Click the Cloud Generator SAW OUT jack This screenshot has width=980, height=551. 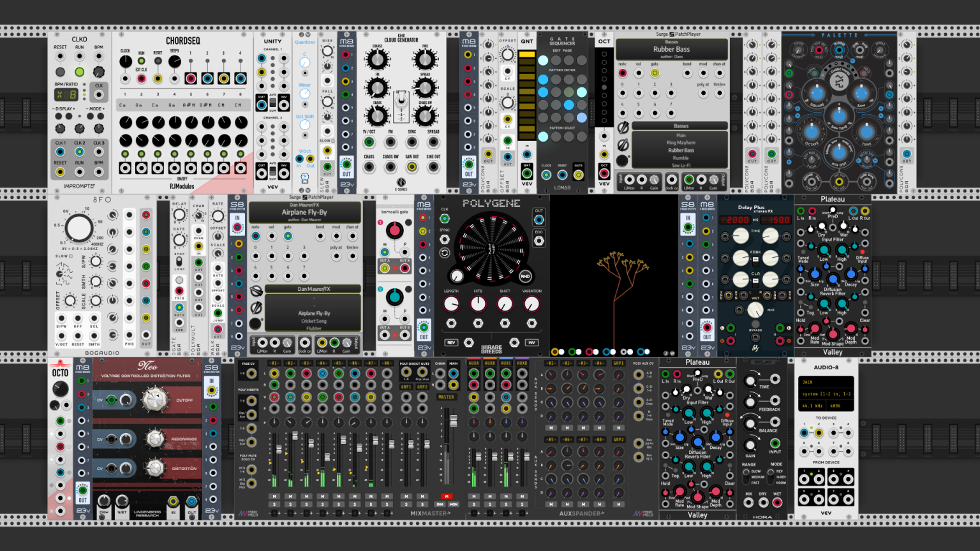pos(412,167)
